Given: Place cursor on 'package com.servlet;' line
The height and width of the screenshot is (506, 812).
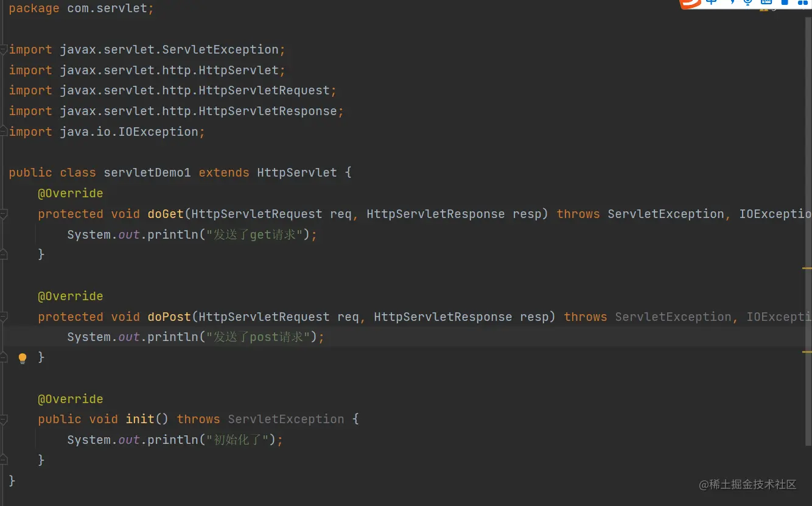Looking at the screenshot, I should click(82, 9).
